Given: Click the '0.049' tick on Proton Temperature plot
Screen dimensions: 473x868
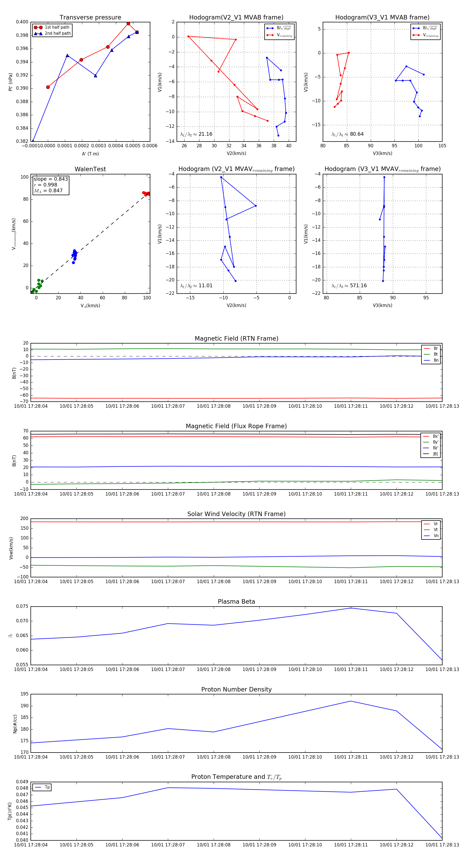Looking at the screenshot, I should 22,782.
